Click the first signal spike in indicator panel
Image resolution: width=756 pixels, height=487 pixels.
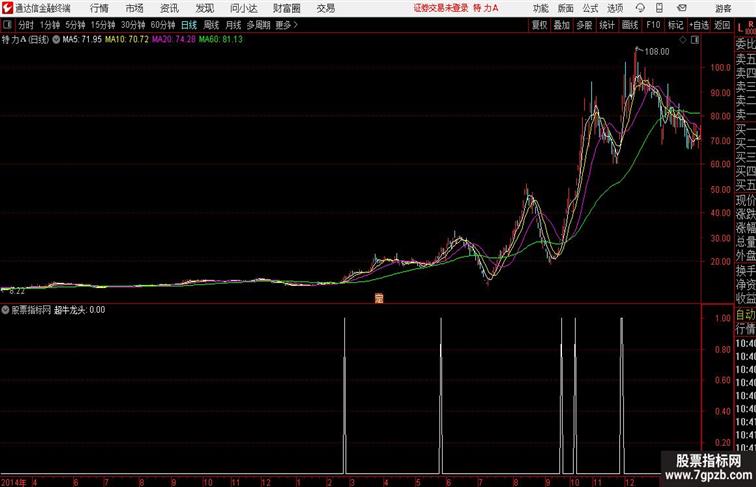(345, 395)
